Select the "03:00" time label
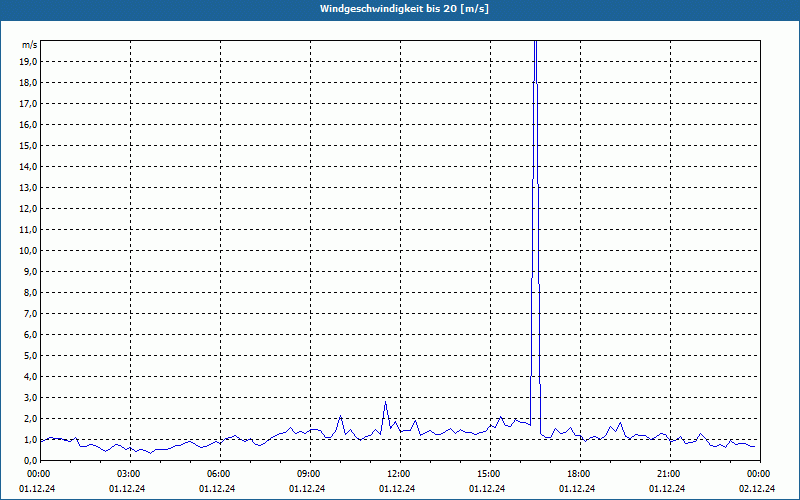Screen dimensions: 800x500 (x=129, y=474)
